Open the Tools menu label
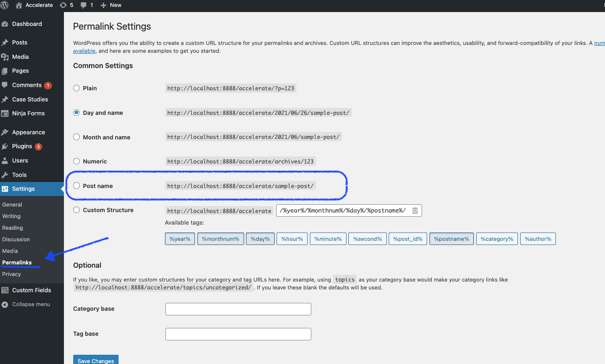Viewport: 605px width, 364px height. point(19,175)
